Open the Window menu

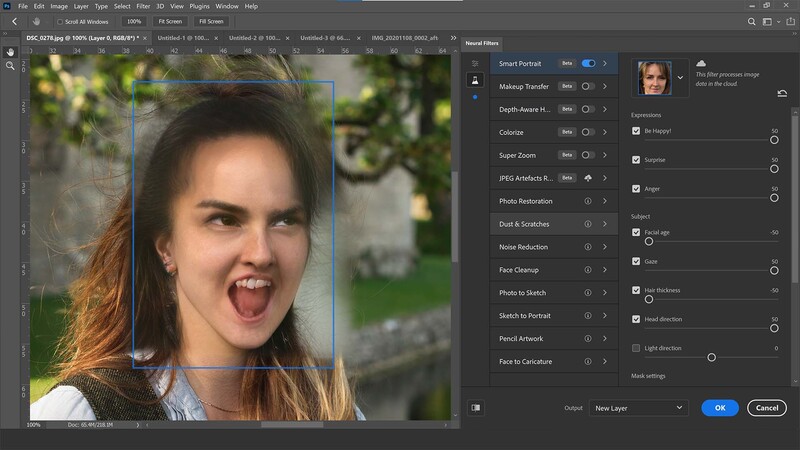[x=227, y=6]
